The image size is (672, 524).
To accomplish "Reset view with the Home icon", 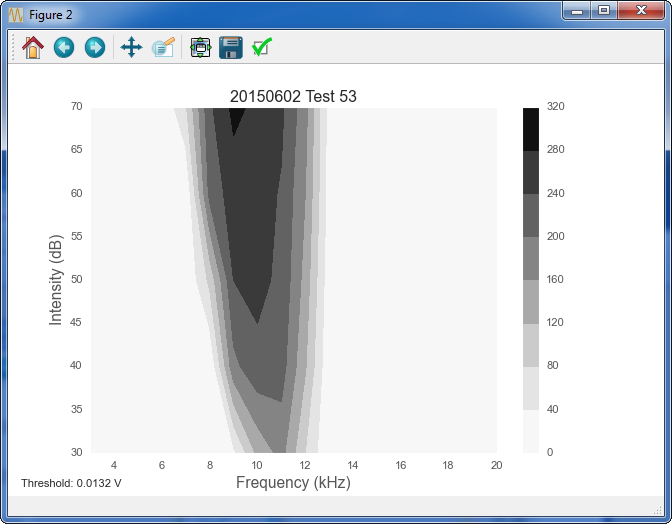I will (x=33, y=47).
